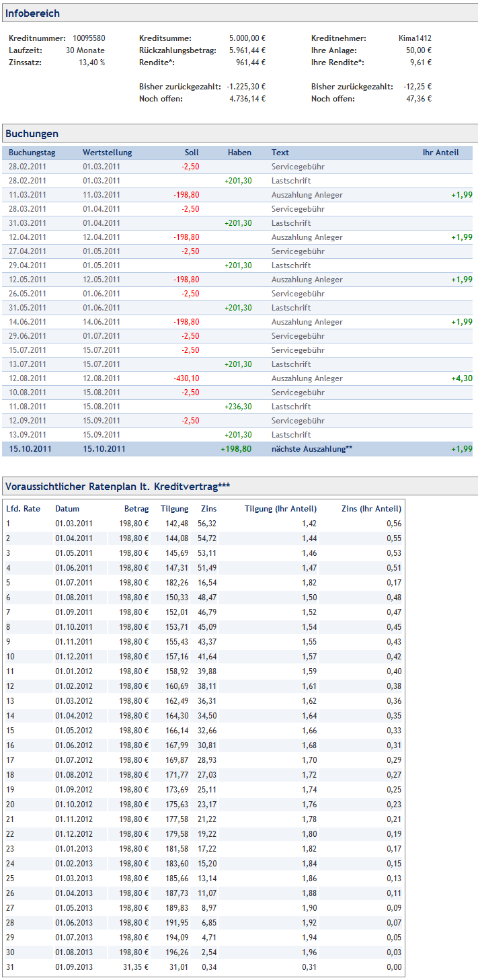
Task: Click the booking date 26.05.2011
Action: (28, 294)
